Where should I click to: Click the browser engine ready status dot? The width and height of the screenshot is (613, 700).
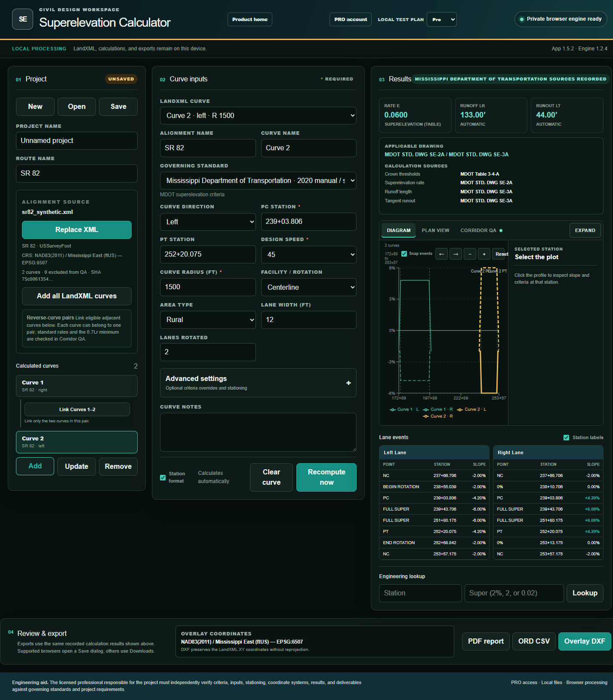pos(522,19)
